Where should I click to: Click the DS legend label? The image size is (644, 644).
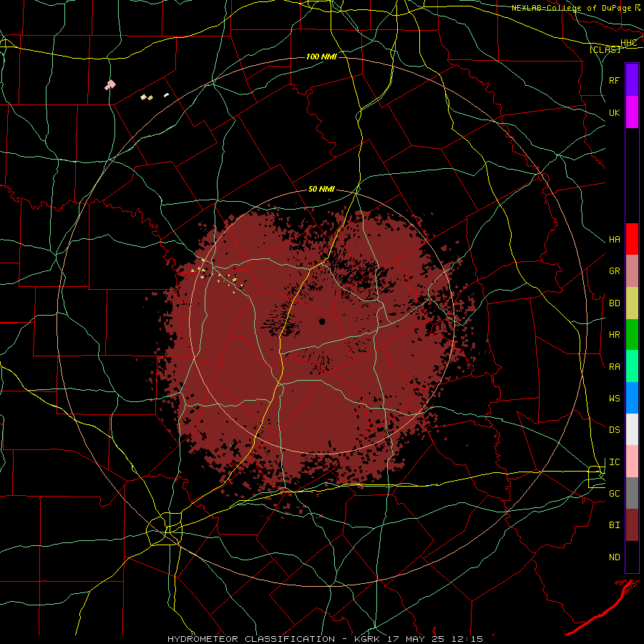click(x=614, y=430)
